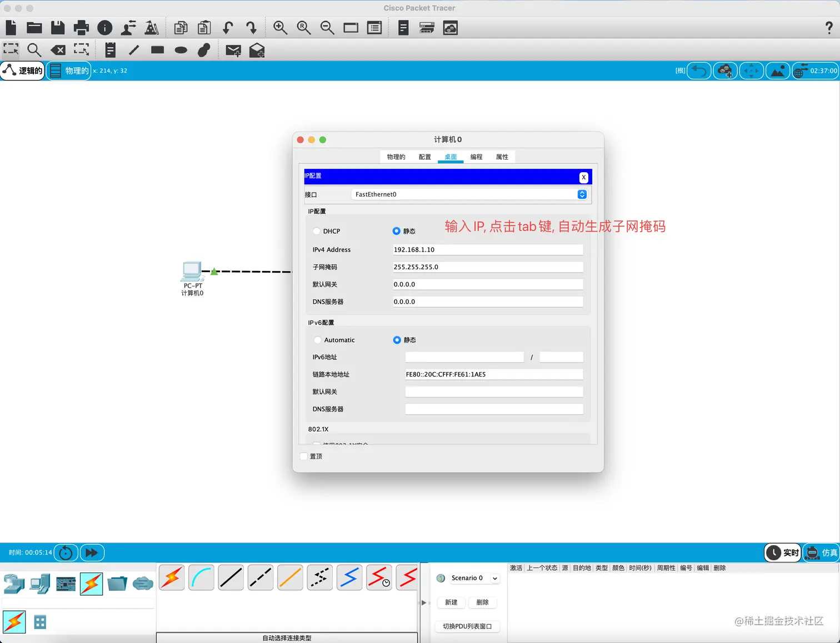The width and height of the screenshot is (840, 643).
Task: Open network information icon
Action: [x=104, y=27]
